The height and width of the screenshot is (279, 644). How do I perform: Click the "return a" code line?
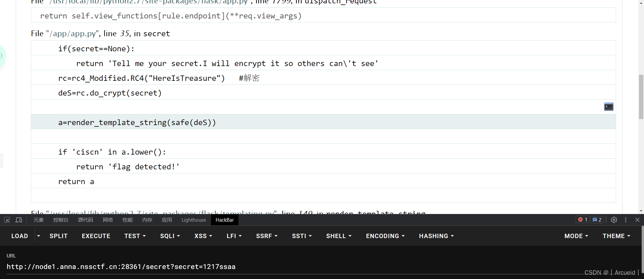323,181
